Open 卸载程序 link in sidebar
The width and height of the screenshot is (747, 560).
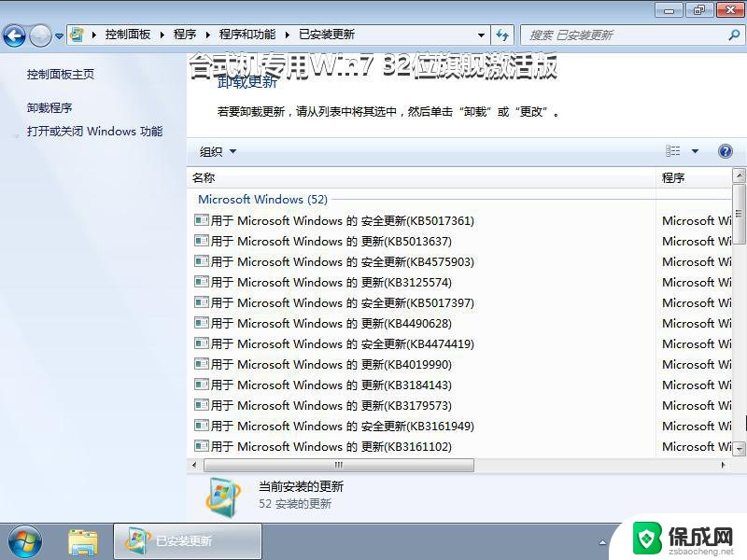pyautogui.click(x=49, y=108)
